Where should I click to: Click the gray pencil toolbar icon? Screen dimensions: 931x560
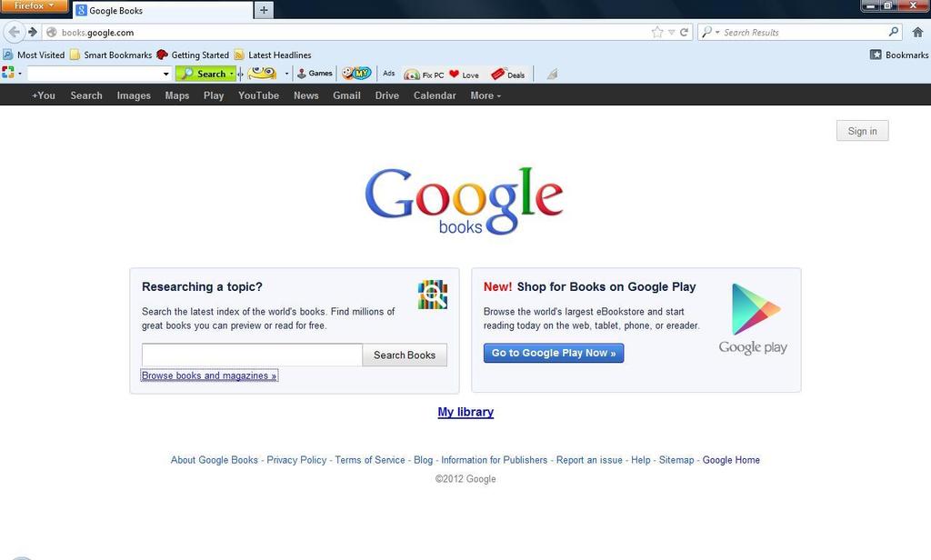click(552, 75)
